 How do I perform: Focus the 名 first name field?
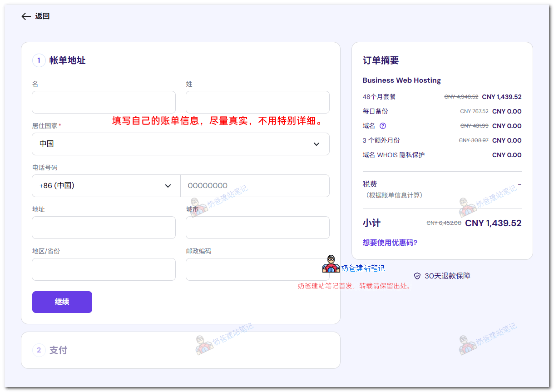[104, 102]
